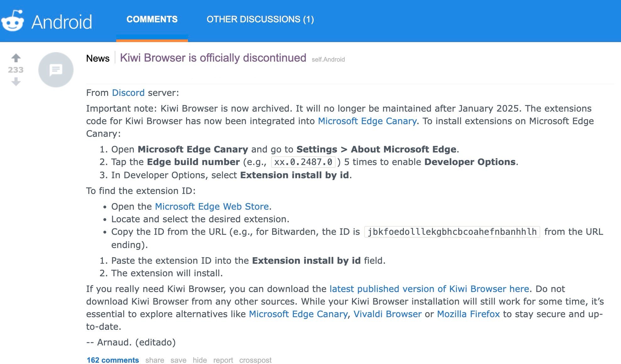Click the 162 comments link
The height and width of the screenshot is (364, 621).
(x=113, y=359)
